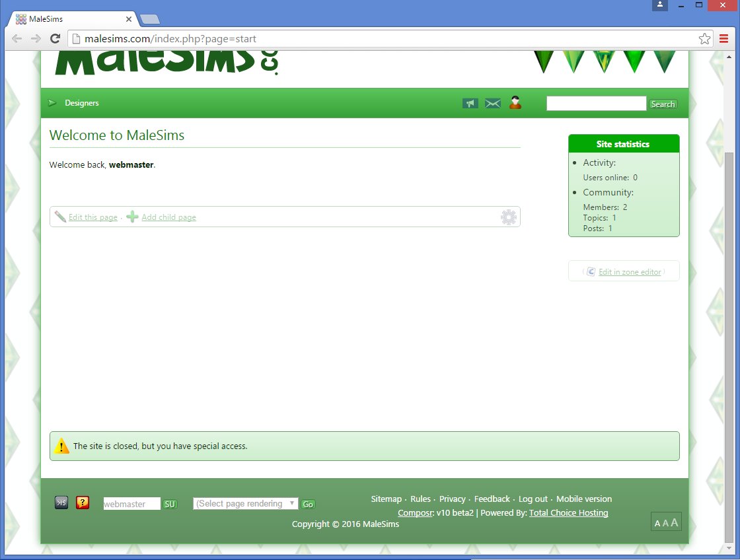Go back with the browser back arrow
This screenshot has height=560, width=740.
click(x=17, y=39)
